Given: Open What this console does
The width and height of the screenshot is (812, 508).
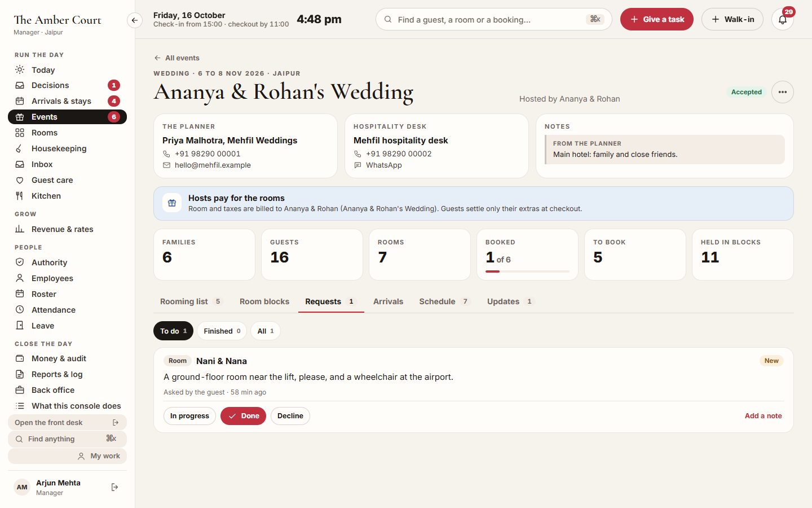Looking at the screenshot, I should point(67,406).
